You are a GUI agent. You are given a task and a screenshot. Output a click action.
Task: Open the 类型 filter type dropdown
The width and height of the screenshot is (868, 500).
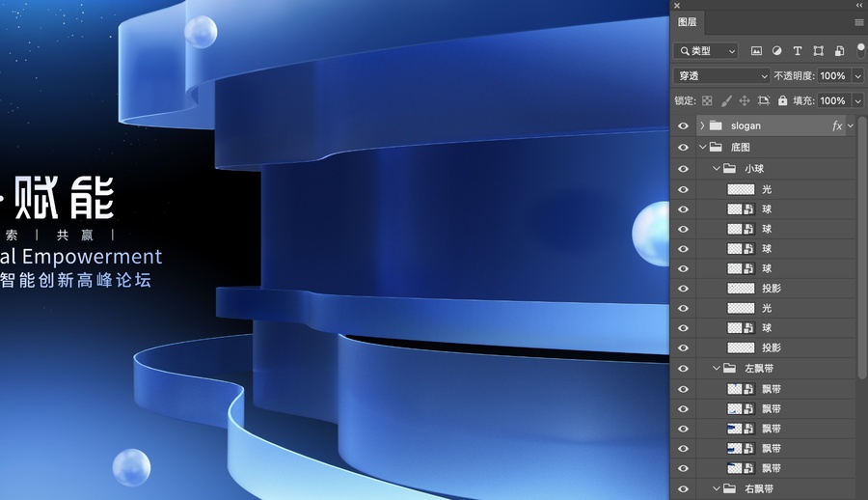(x=706, y=51)
